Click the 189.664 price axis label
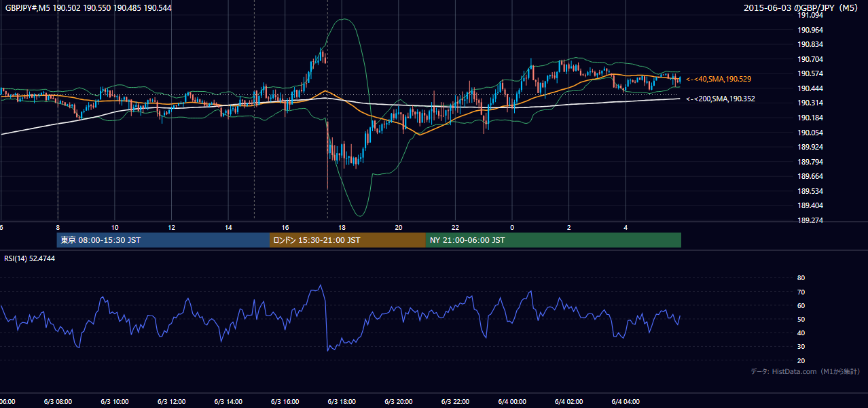Image resolution: width=868 pixels, height=408 pixels. pos(810,176)
